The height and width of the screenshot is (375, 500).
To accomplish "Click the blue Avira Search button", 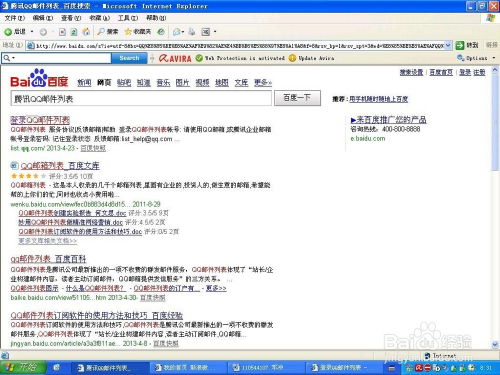I will 129,58.
